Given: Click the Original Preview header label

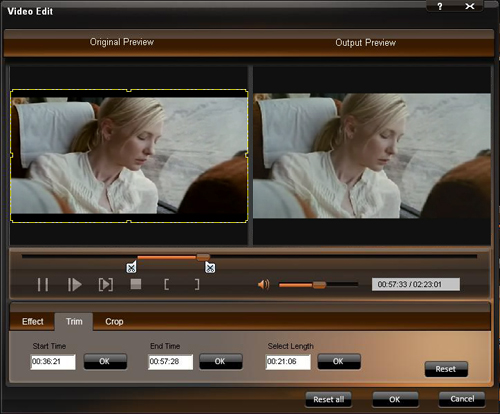Looking at the screenshot, I should point(122,42).
